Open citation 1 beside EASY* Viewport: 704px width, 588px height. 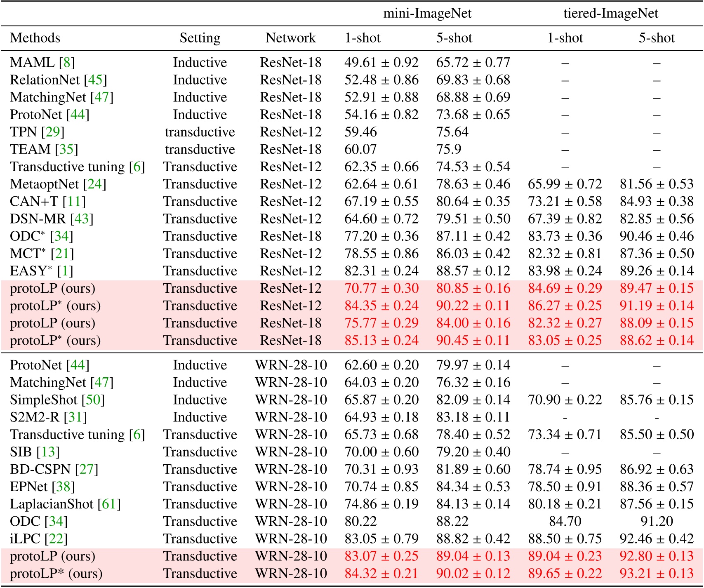click(x=65, y=271)
